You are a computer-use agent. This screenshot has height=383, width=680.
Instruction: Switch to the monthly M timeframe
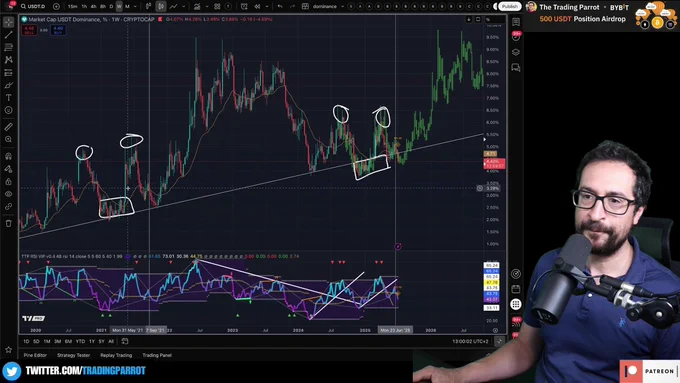pyautogui.click(x=127, y=7)
